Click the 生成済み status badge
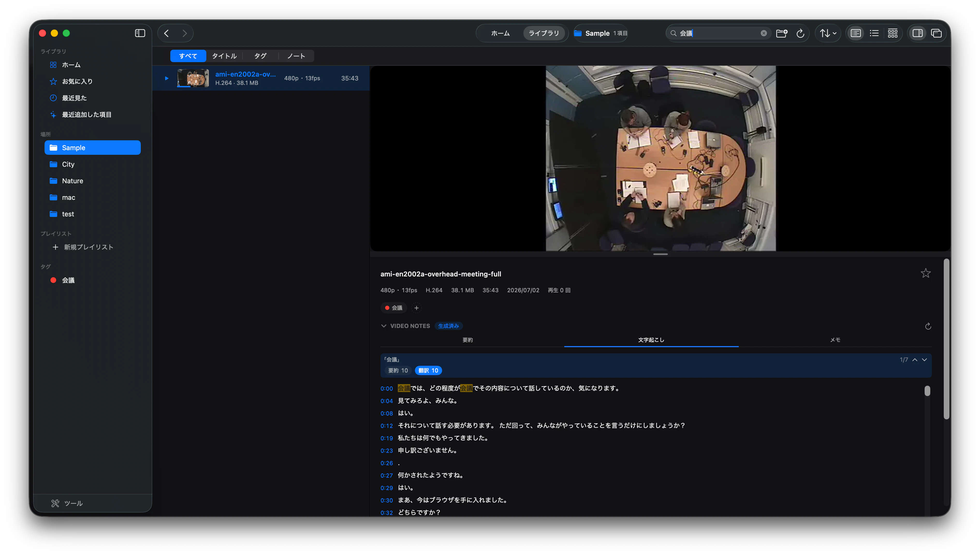 point(448,326)
